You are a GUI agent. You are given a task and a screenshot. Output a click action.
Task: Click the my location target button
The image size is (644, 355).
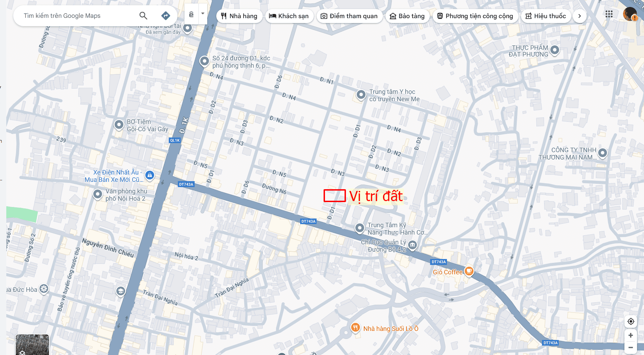click(631, 321)
